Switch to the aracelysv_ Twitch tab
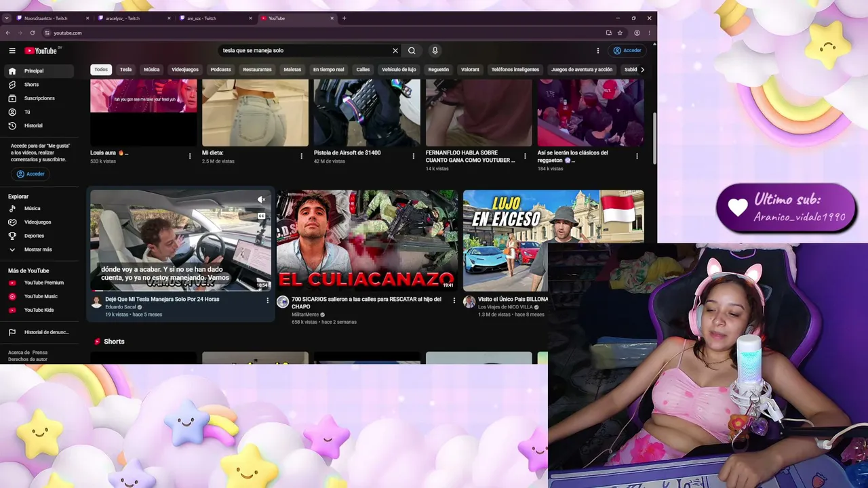This screenshot has width=868, height=488. tap(134, 18)
